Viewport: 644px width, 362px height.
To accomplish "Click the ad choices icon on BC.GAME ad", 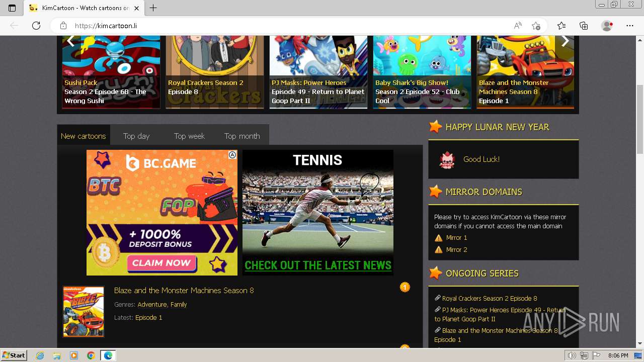I will [x=232, y=155].
